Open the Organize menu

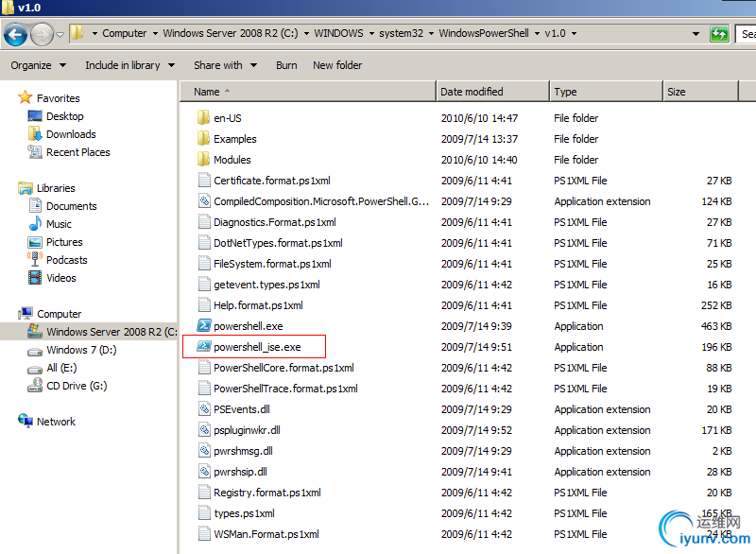click(x=39, y=65)
